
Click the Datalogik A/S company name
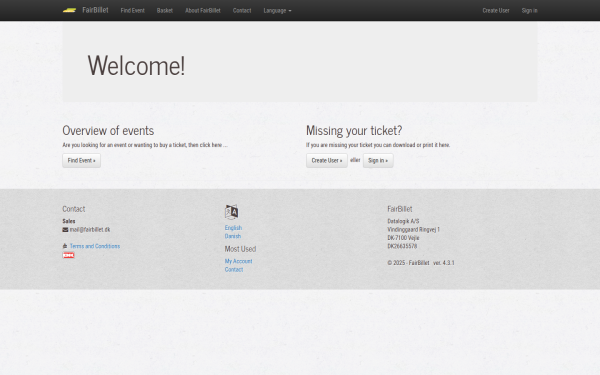pos(403,221)
